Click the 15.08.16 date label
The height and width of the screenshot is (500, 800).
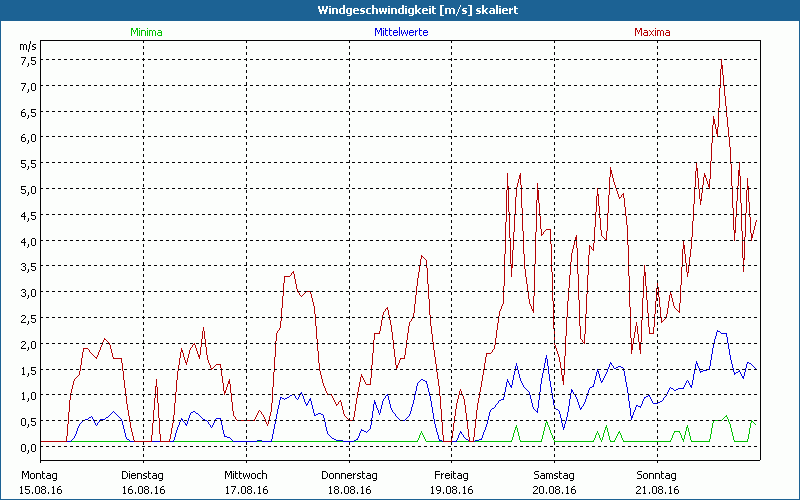pos(41,490)
